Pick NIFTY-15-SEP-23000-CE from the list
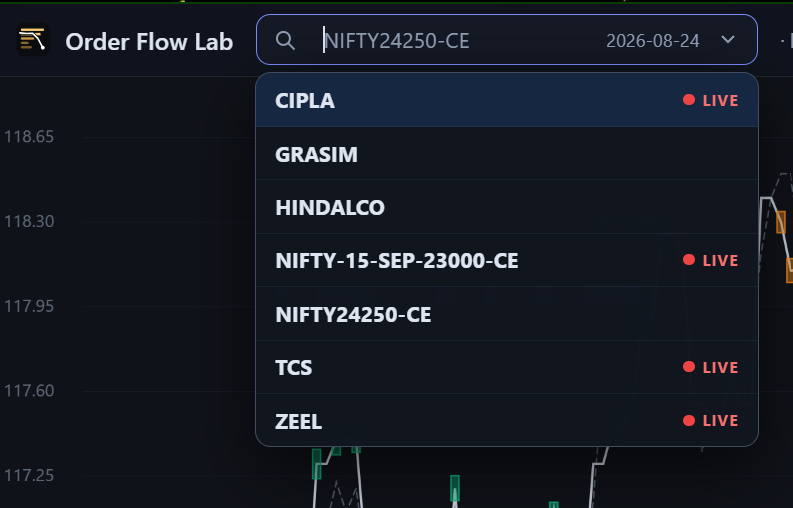793x508 pixels. click(507, 260)
